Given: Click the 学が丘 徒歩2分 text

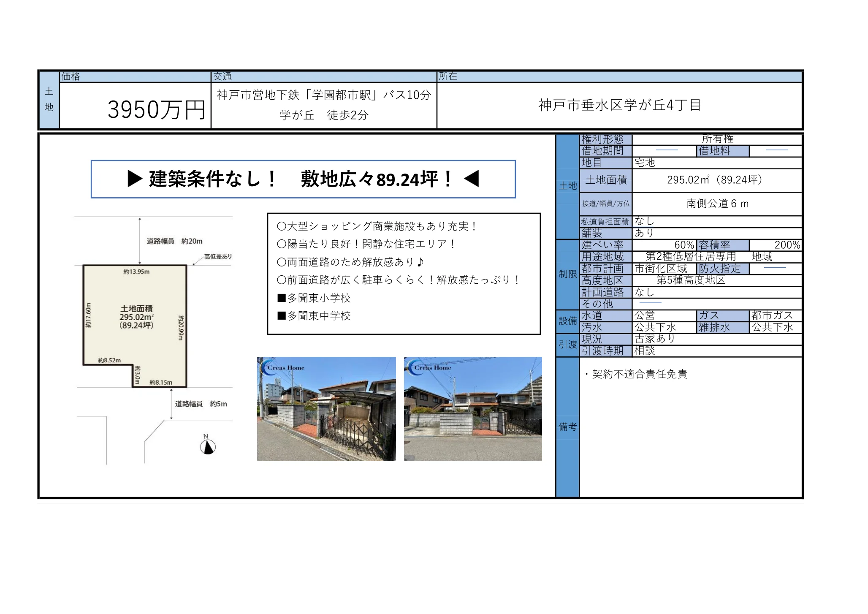Looking at the screenshot, I should click(x=324, y=115).
